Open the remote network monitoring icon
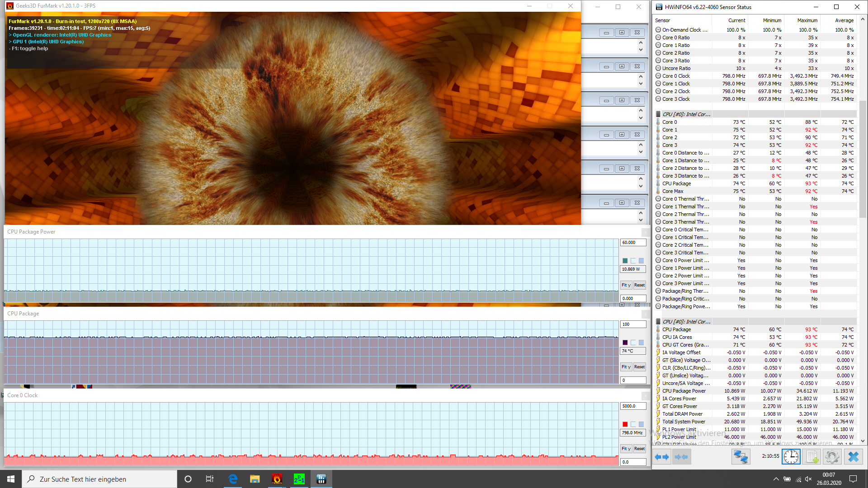The image size is (868, 488). coord(741,457)
